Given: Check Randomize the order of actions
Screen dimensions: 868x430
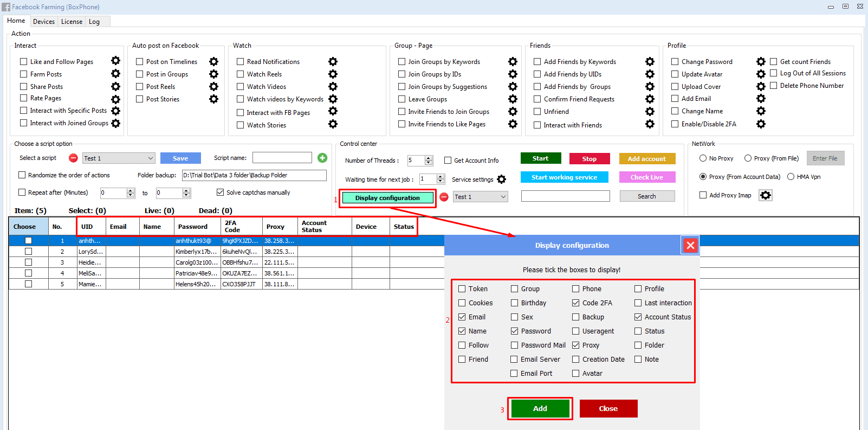Looking at the screenshot, I should point(22,175).
